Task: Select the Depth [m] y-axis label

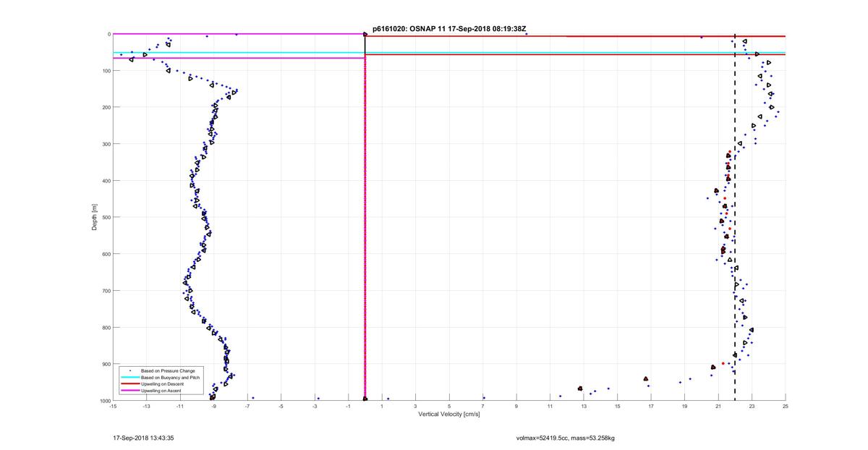Action: pos(94,217)
